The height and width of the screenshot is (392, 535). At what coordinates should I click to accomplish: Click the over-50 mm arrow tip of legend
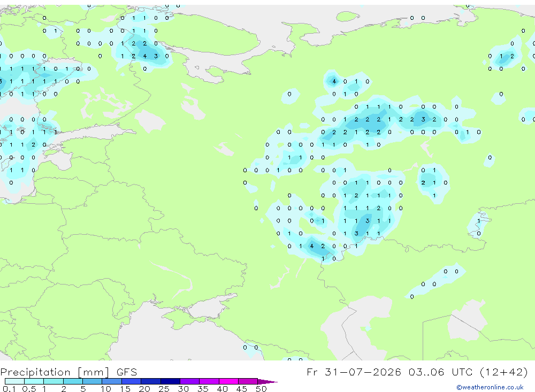[x=267, y=382]
